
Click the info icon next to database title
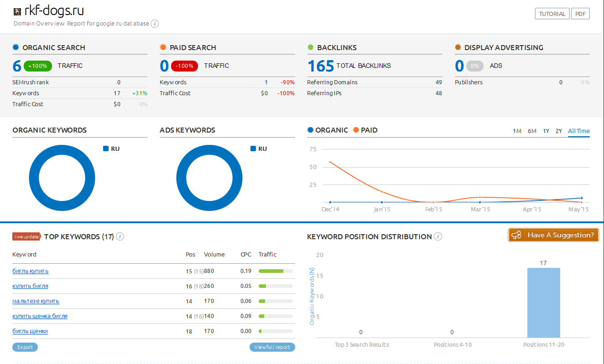(155, 24)
